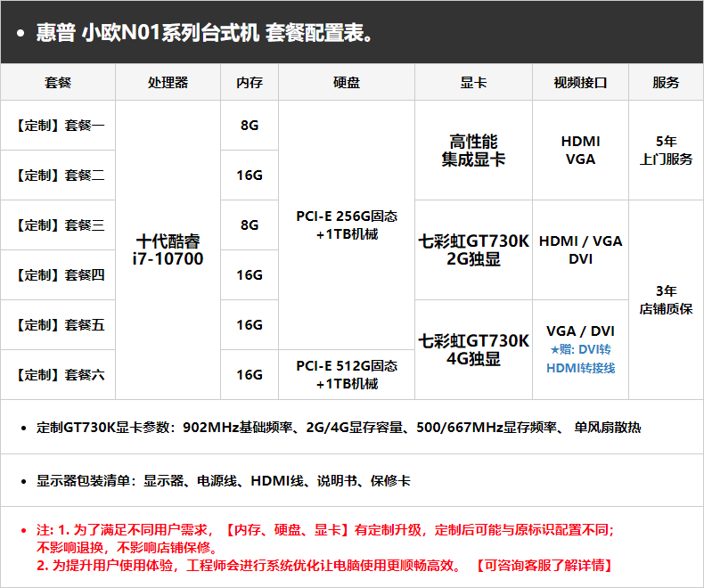Screen dimensions: 704x588
Task: Click the '【定制】套餐四' row label
Action: coord(60,274)
